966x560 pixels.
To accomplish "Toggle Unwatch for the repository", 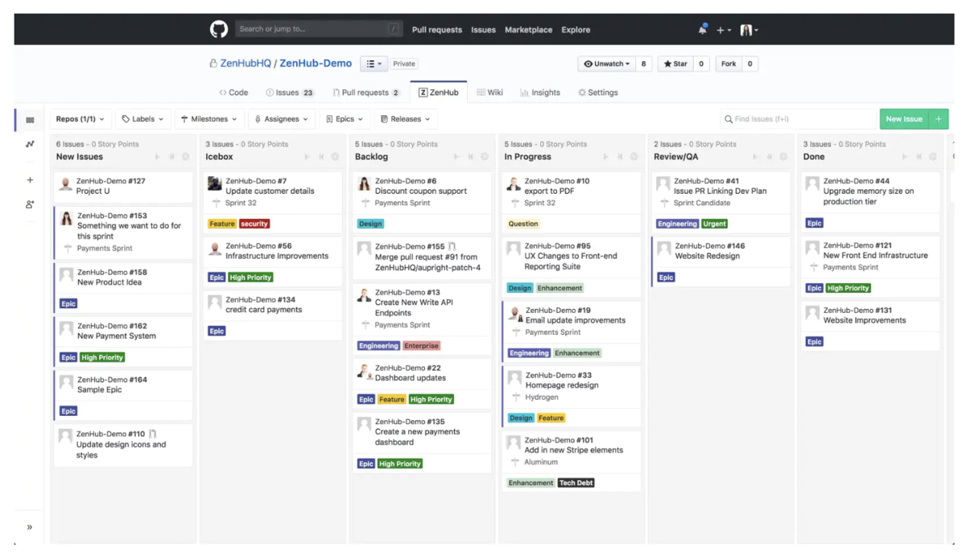I will coord(607,64).
